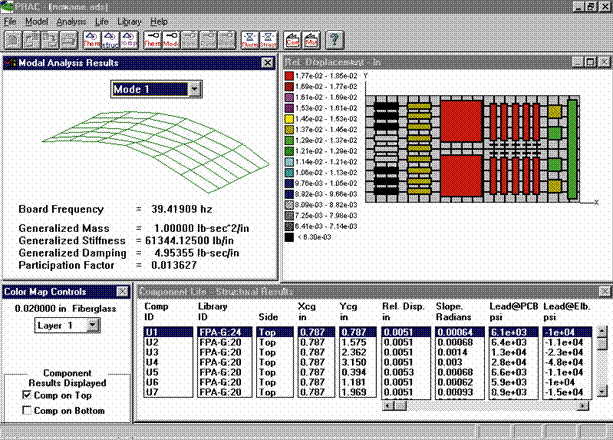Open the Library menu
The image size is (613, 440).
130,21
